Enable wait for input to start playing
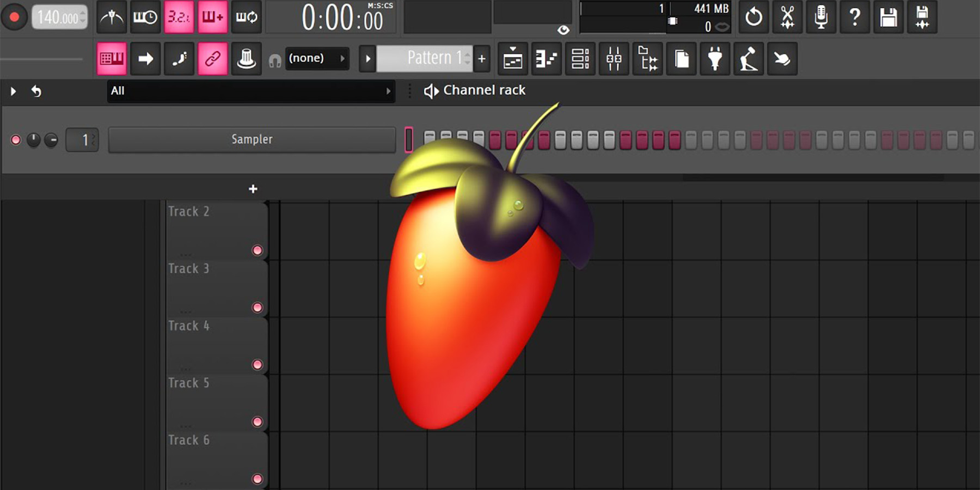 click(145, 17)
